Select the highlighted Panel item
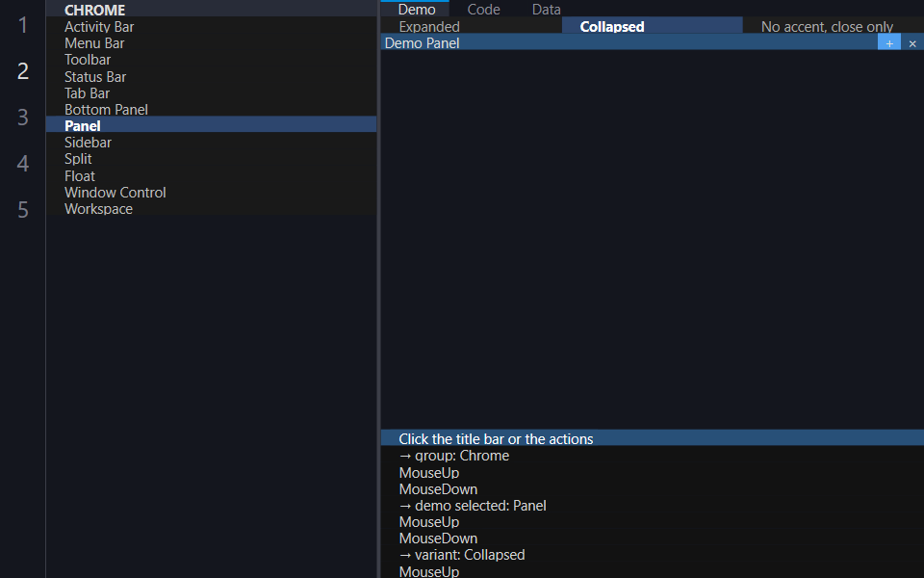This screenshot has height=578, width=924. point(211,125)
